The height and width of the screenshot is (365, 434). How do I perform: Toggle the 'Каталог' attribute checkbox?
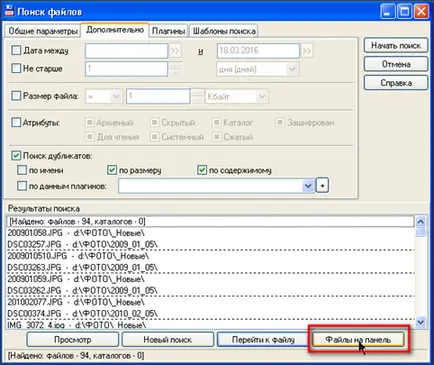217,122
